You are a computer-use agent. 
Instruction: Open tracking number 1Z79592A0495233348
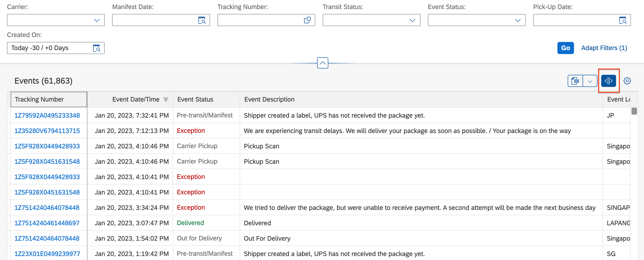(47, 115)
